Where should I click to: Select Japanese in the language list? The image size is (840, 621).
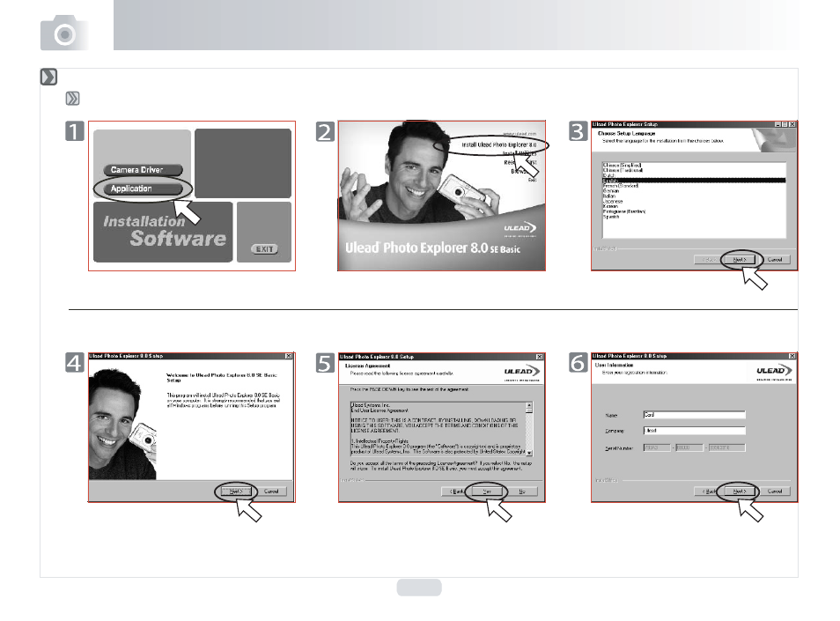613,202
